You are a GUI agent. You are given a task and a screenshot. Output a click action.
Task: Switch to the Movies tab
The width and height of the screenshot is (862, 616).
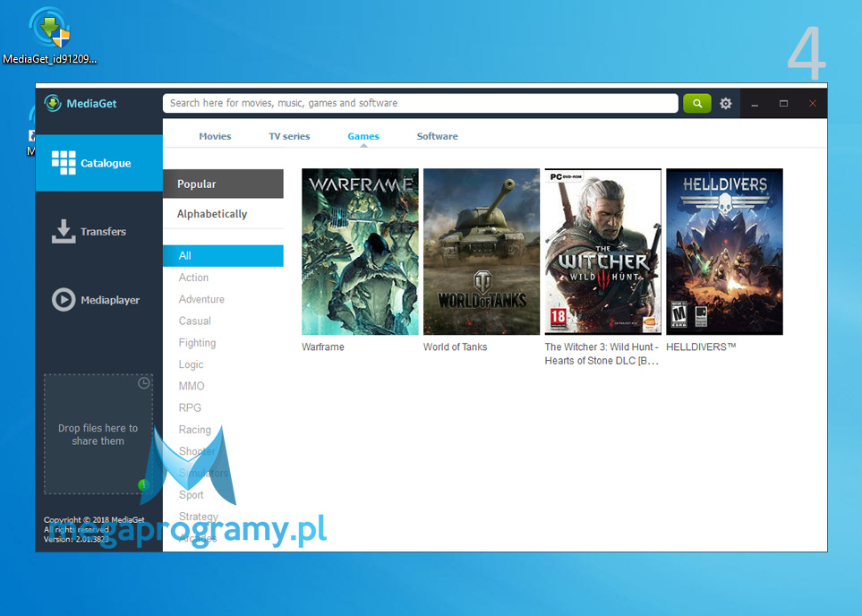click(x=215, y=136)
